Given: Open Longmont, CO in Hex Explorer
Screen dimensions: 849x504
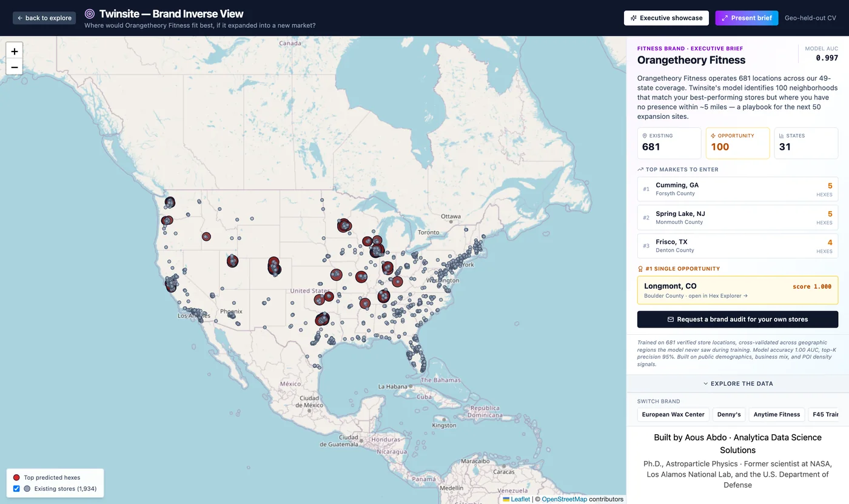Looking at the screenshot, I should coord(737,291).
